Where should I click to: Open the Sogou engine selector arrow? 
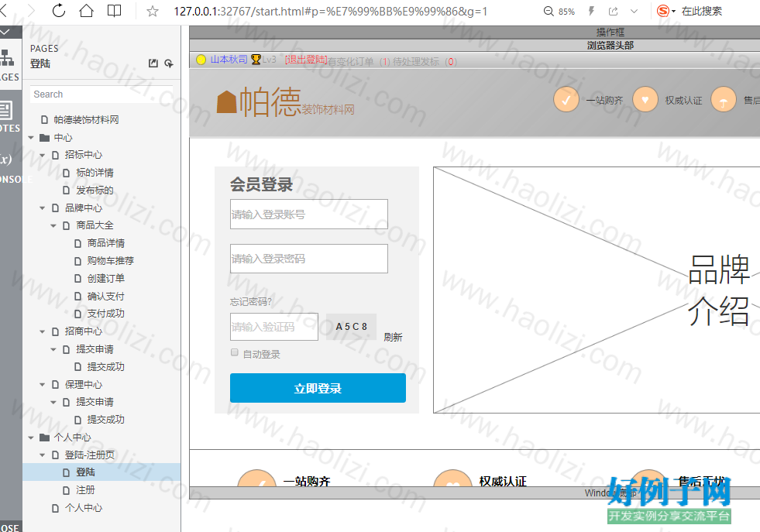click(x=673, y=11)
